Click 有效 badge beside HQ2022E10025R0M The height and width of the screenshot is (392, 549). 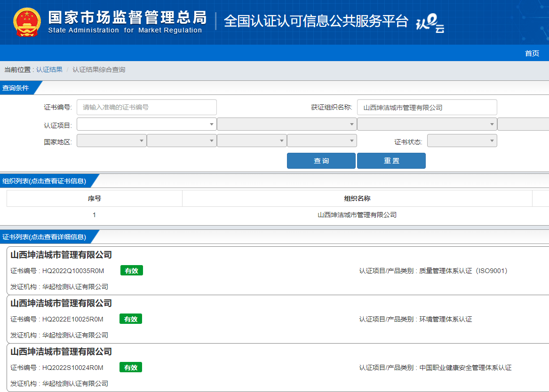pyautogui.click(x=131, y=319)
